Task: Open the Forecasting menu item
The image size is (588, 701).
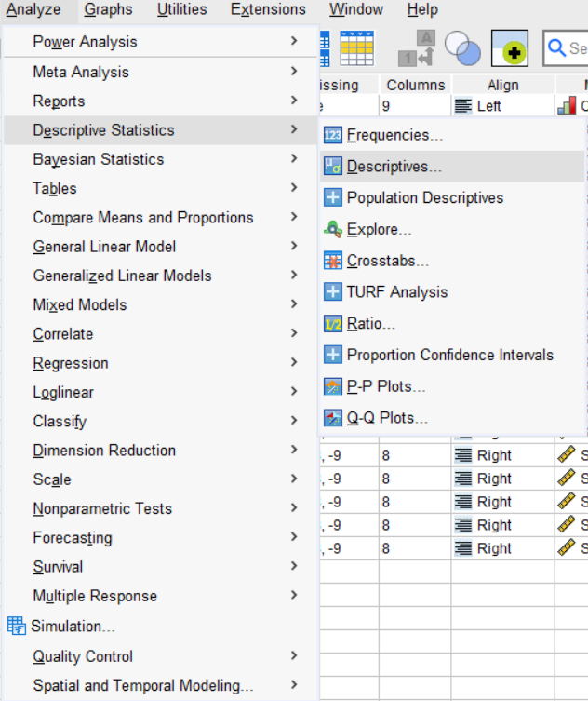Action: pyautogui.click(x=160, y=537)
